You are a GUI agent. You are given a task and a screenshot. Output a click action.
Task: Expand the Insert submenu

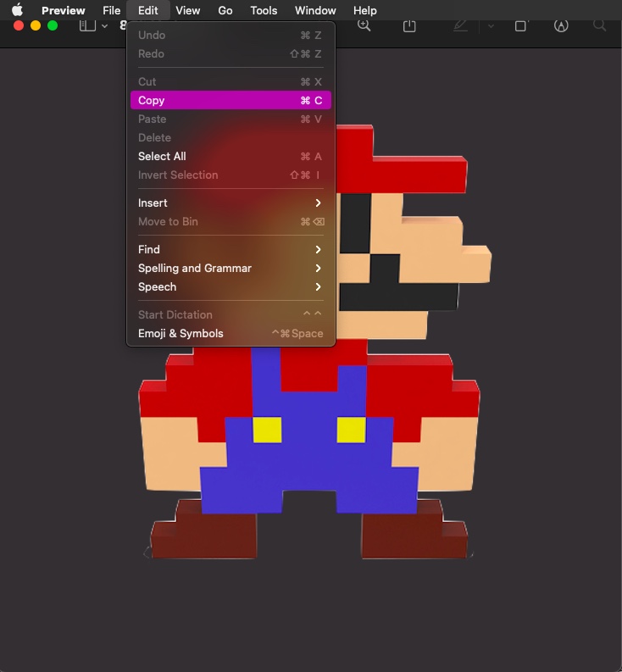click(x=230, y=203)
